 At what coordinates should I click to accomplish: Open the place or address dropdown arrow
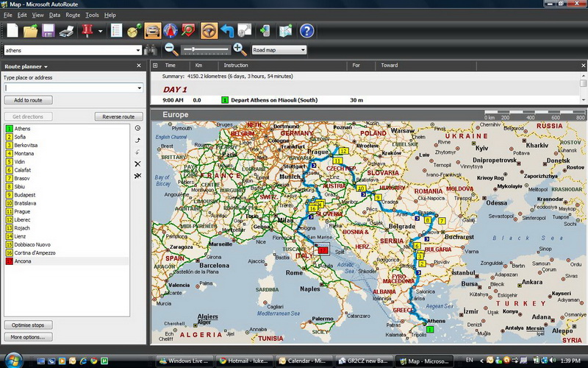pos(140,88)
